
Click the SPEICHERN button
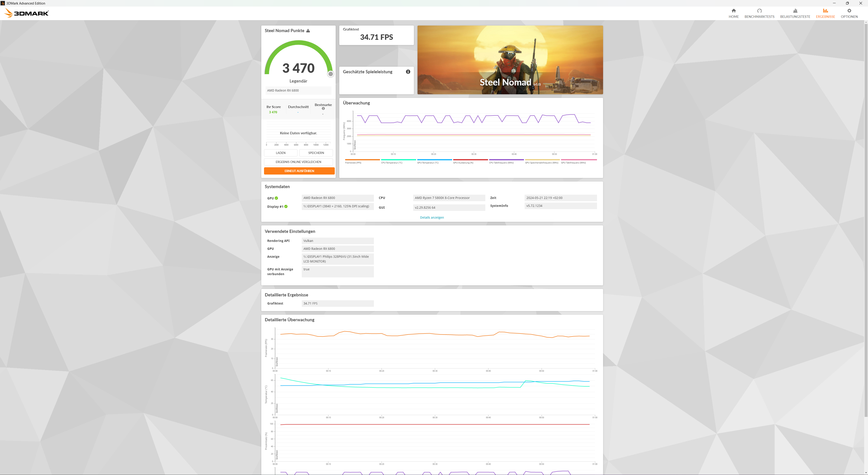316,153
